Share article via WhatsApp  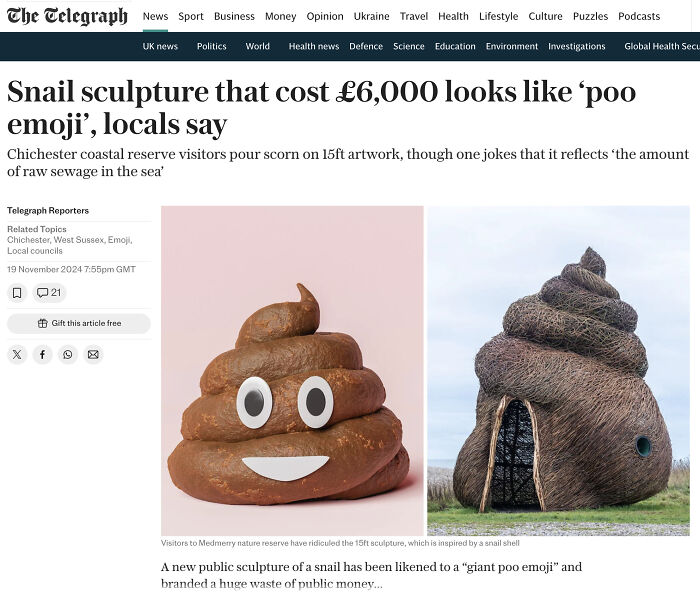[x=68, y=355]
